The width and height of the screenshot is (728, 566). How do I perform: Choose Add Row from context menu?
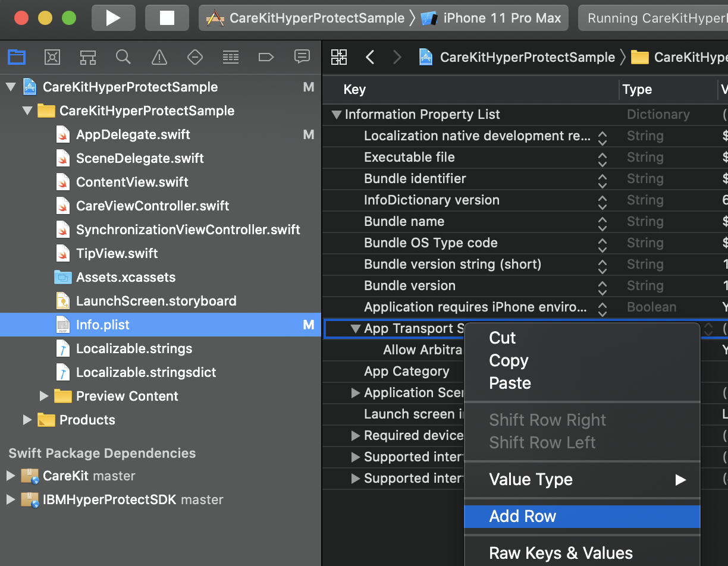click(582, 516)
